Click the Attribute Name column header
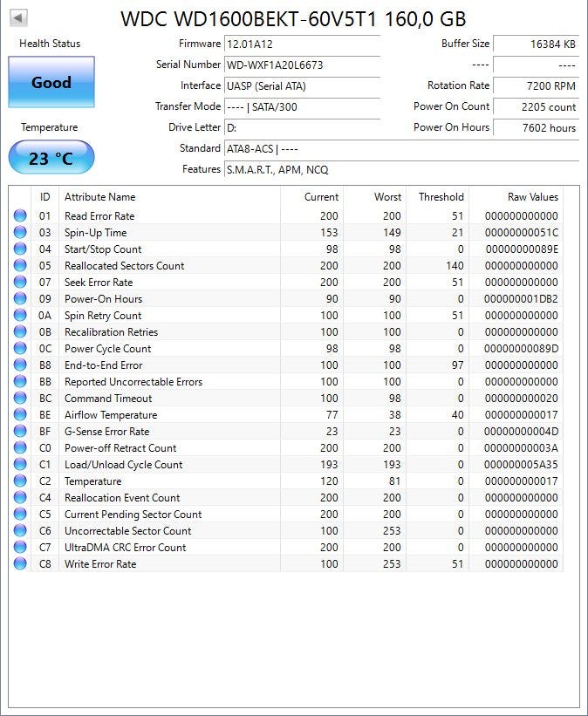The height and width of the screenshot is (716, 588). pyautogui.click(x=99, y=197)
